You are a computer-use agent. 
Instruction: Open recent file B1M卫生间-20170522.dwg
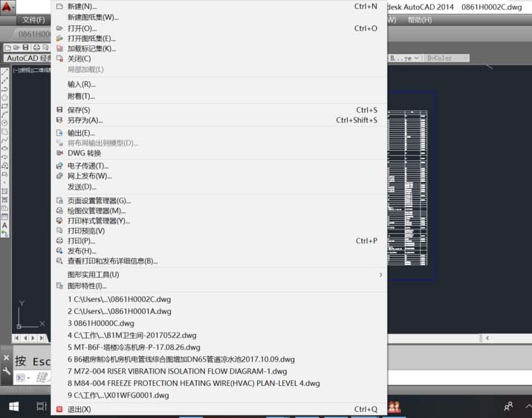coord(219,336)
